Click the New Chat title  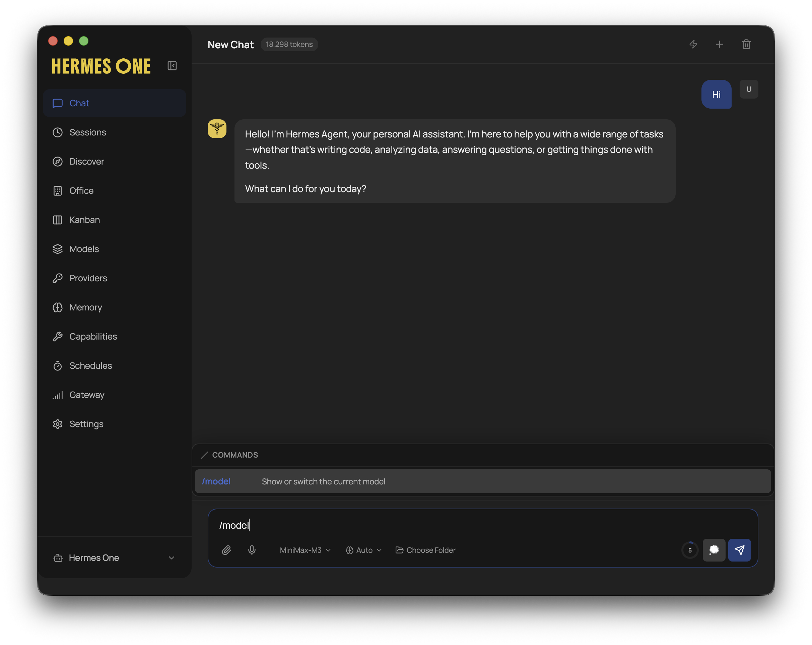[x=230, y=45]
